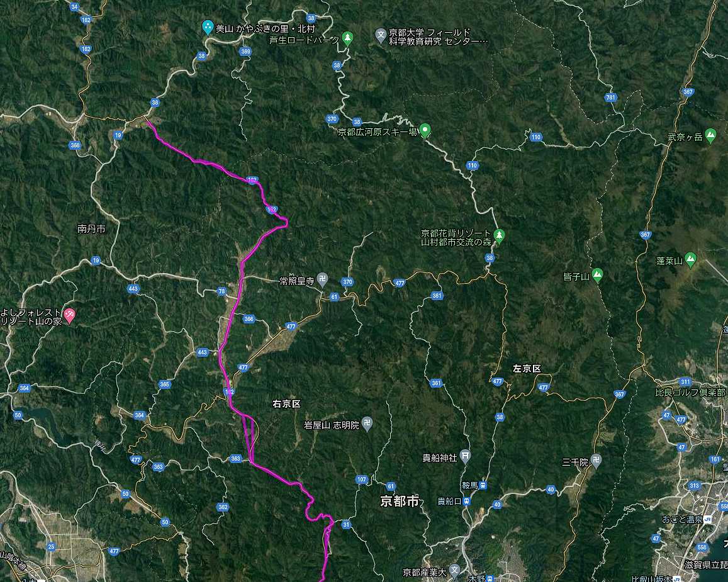Viewport: 728px width, 582px height.
Task: Click the 美山 かやぶきの里・北村 attraction pin
Action: coord(208,28)
